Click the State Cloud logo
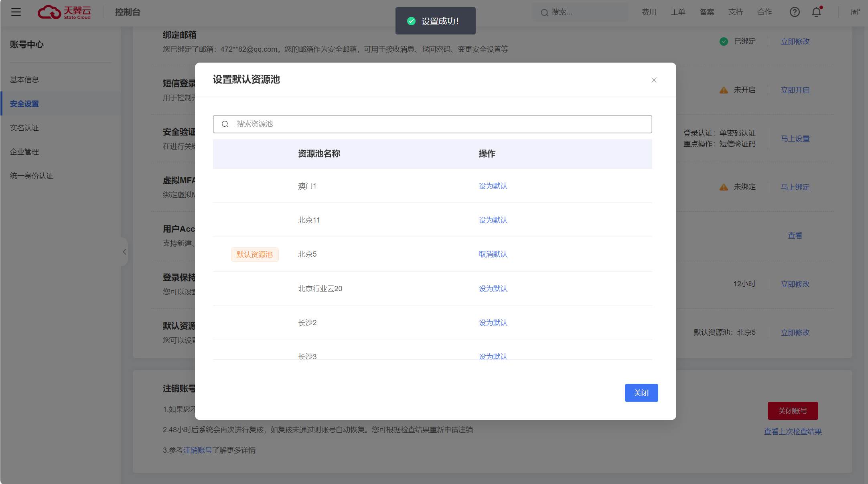Screen dimensions: 868x484 coord(64,12)
